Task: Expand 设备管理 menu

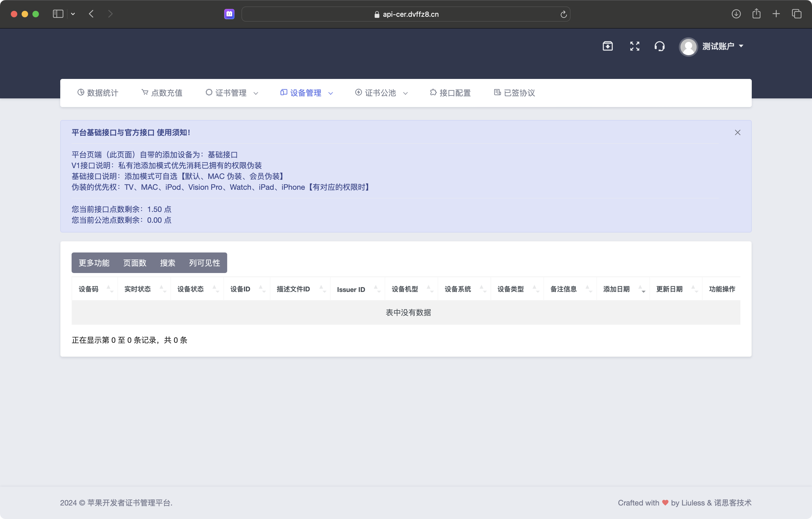Action: tap(307, 93)
